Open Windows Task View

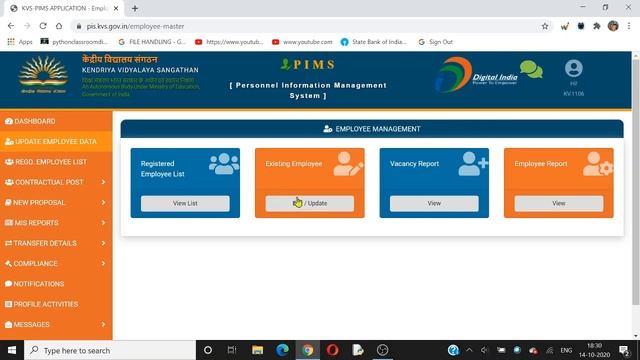[x=232, y=350]
